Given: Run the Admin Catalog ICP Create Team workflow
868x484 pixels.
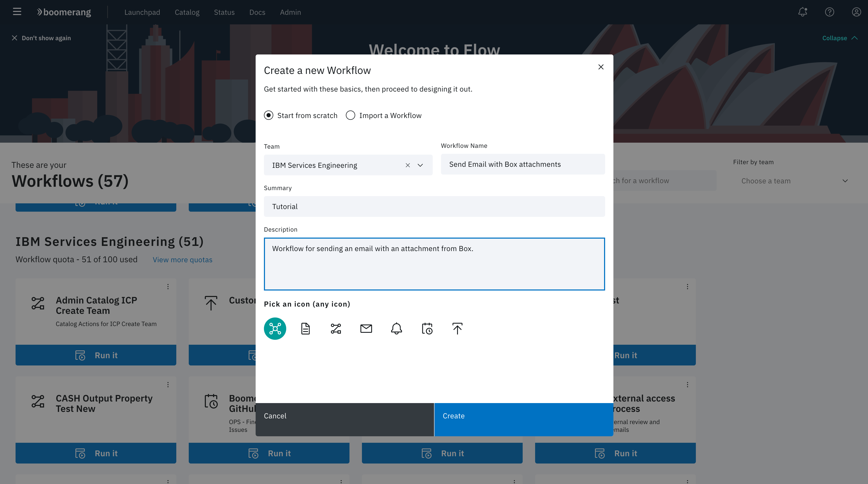Looking at the screenshot, I should pyautogui.click(x=96, y=355).
